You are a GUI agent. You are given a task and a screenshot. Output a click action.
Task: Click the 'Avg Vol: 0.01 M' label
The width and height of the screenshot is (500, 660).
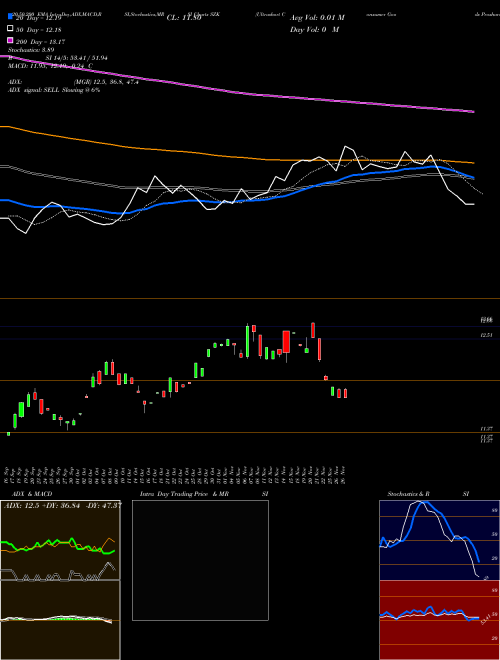click(x=317, y=18)
